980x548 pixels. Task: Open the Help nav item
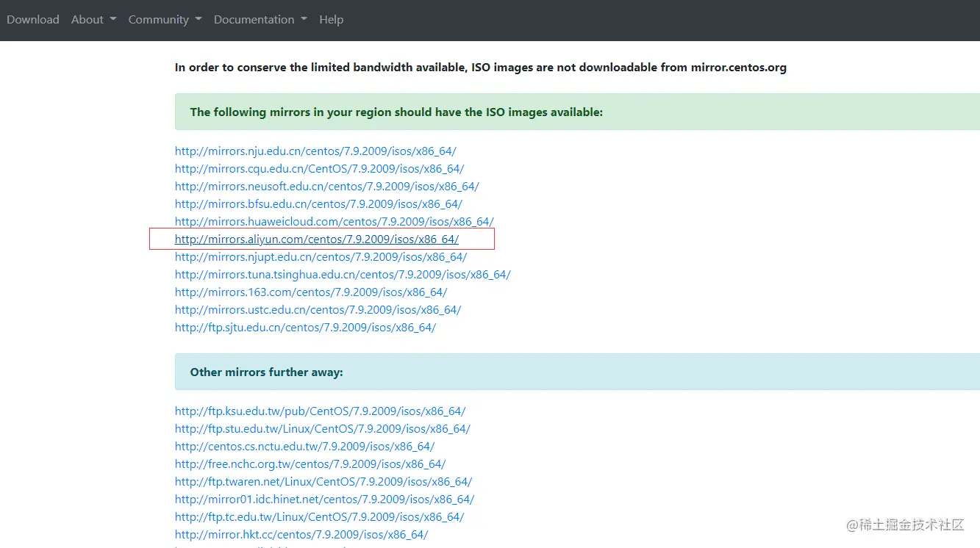[x=331, y=20]
